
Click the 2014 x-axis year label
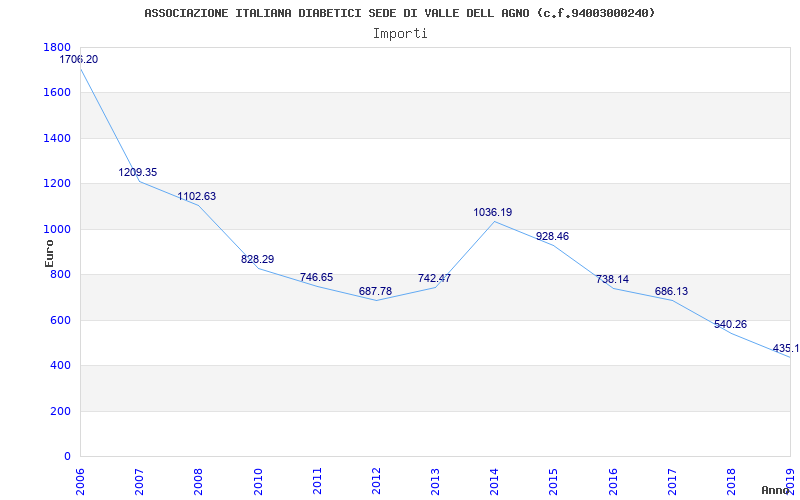[x=495, y=481]
